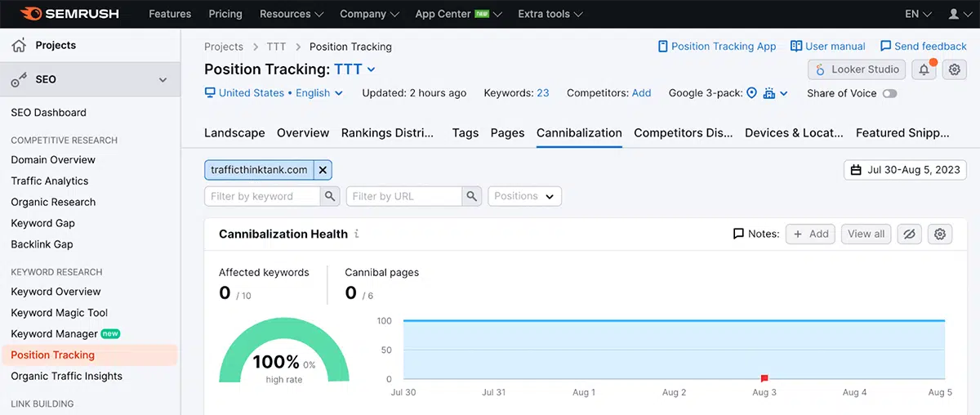Click the red flag marker on Aug 3
The image size is (980, 415).
tap(764, 377)
